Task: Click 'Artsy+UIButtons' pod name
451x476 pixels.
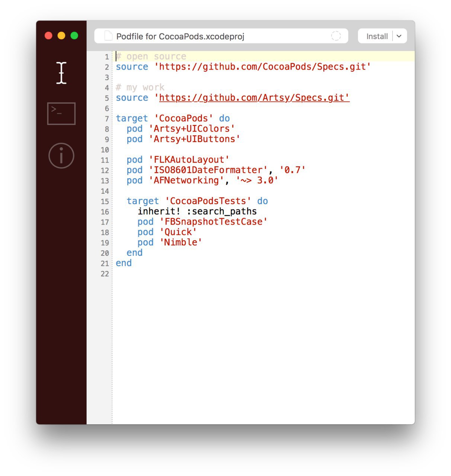Action: 194,139
